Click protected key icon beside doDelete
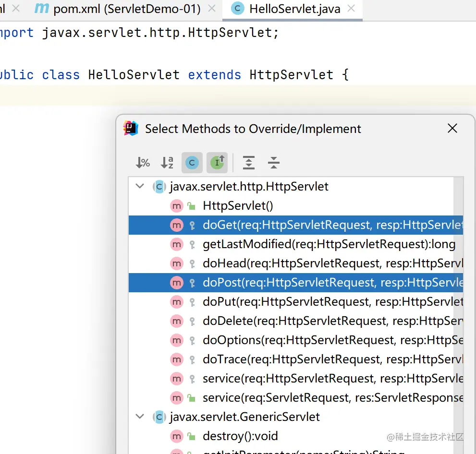Screen dimensions: 476x454 [x=192, y=322]
